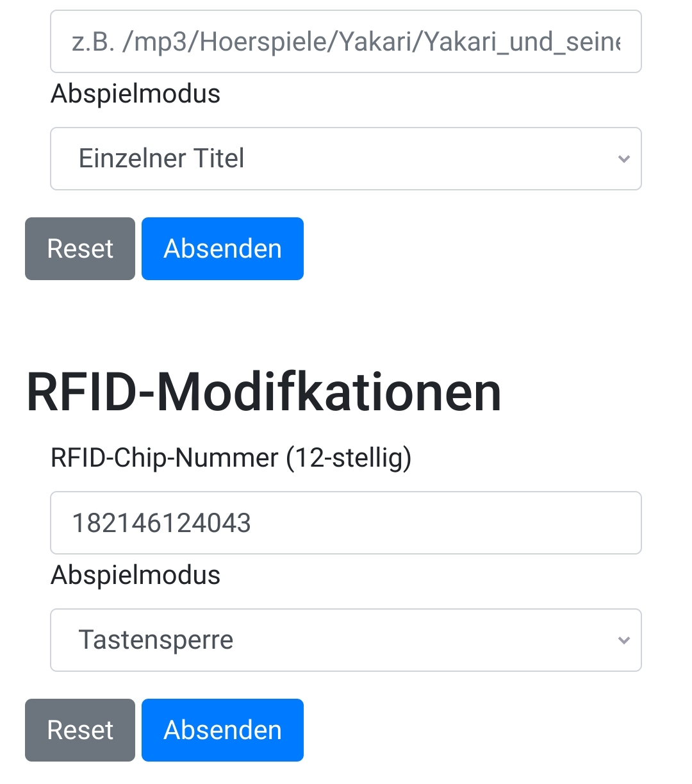Click the chevron arrow beside Tastensperre
Screen dimensions: 692x784
tap(624, 640)
